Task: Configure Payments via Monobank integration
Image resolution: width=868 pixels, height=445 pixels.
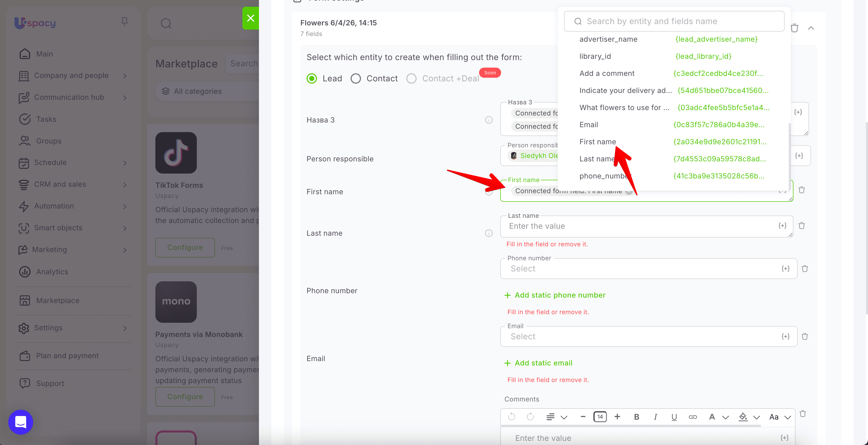Action: (x=185, y=397)
